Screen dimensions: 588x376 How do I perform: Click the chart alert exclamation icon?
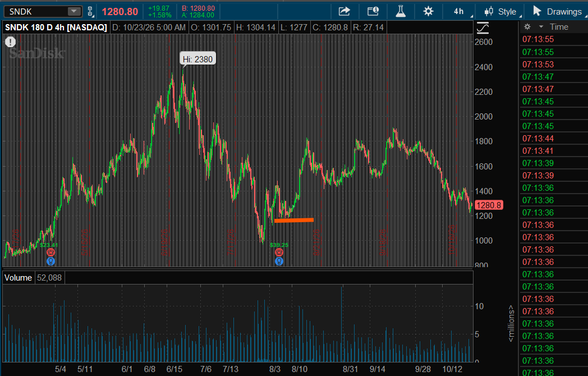point(10,42)
